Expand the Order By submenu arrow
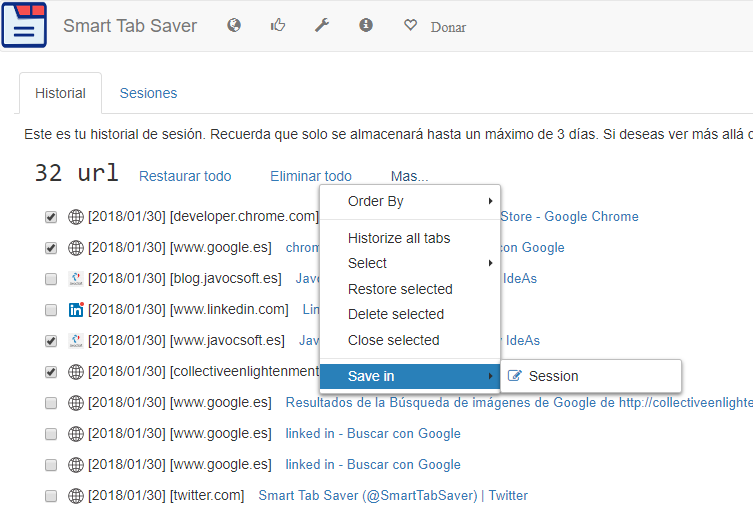 [490, 201]
